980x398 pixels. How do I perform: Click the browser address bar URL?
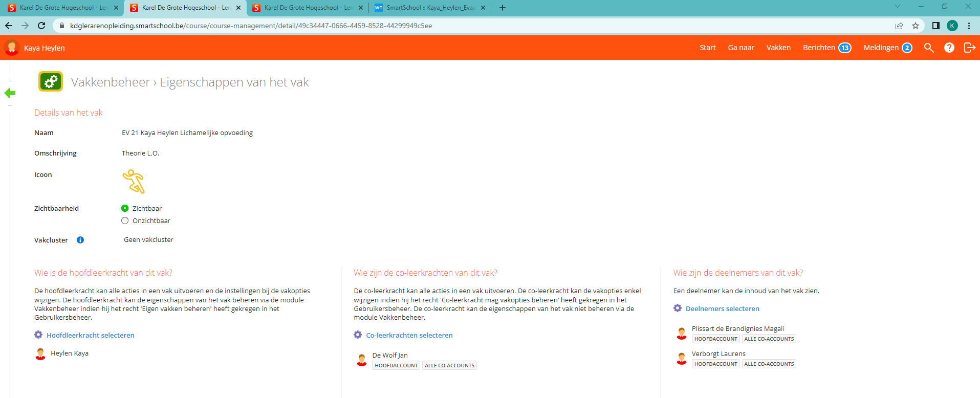tap(251, 26)
